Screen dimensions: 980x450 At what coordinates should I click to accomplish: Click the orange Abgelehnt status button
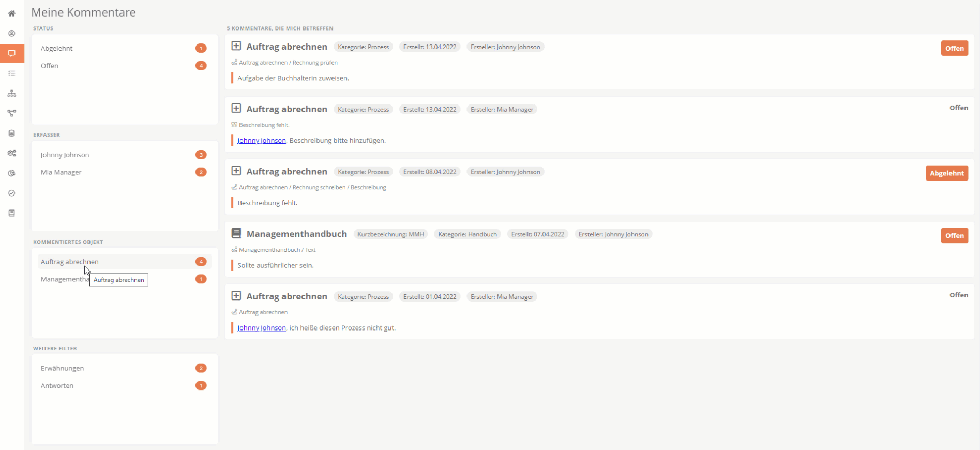(947, 173)
